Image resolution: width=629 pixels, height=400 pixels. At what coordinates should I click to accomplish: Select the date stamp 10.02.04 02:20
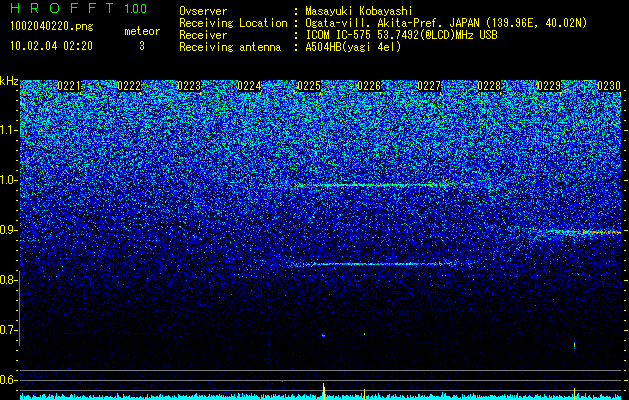[52, 46]
